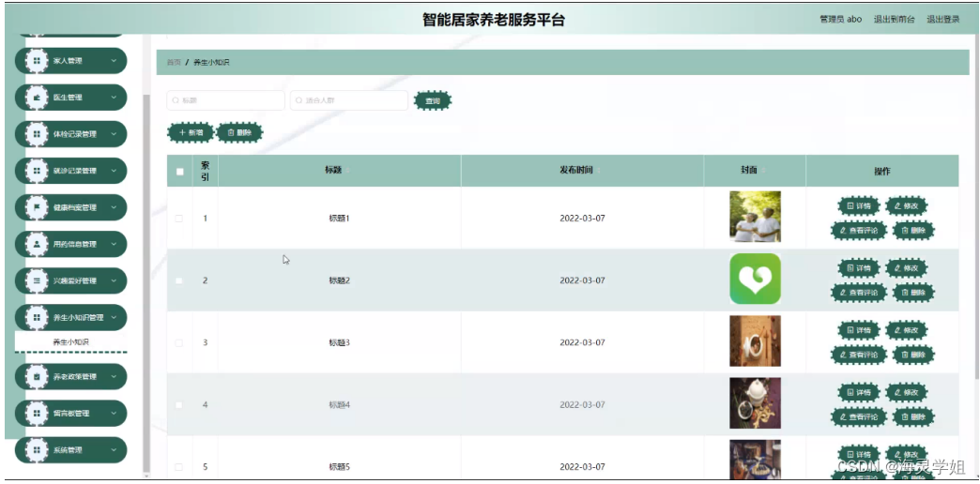Expand the 养老政策管理 chevron

114,376
